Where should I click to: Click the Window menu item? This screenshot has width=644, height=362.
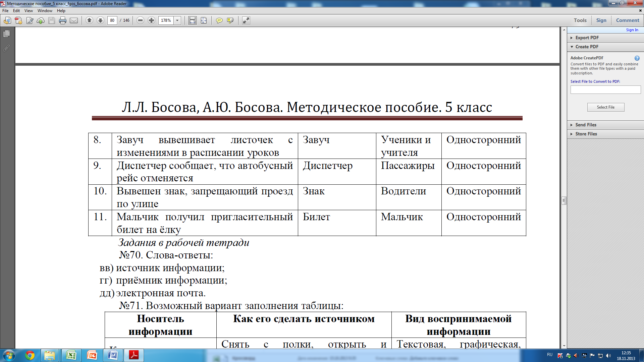pyautogui.click(x=44, y=10)
